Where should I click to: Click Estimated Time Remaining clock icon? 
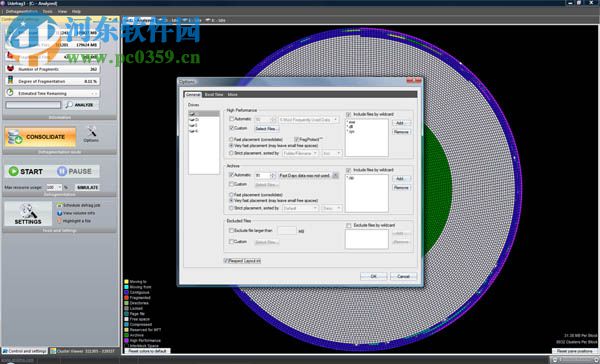(10, 93)
